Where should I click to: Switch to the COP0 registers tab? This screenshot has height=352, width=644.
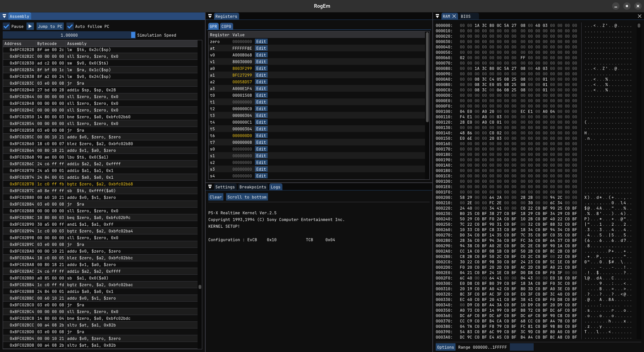(226, 27)
